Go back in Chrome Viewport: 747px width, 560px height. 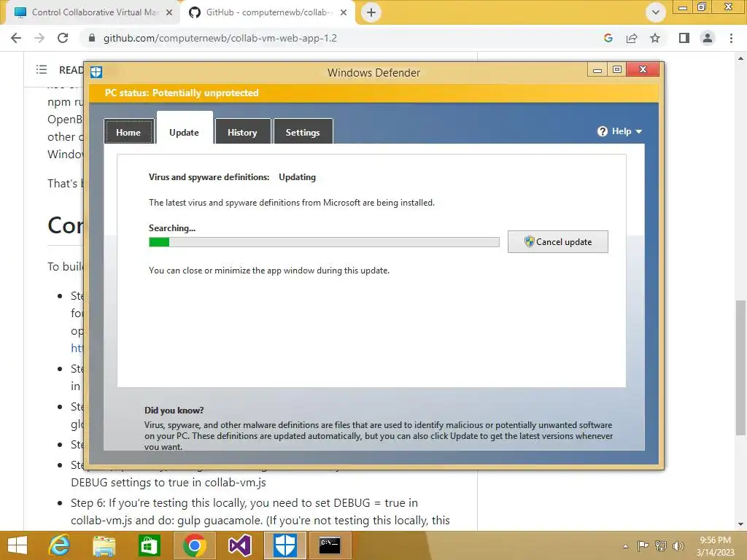(x=16, y=38)
